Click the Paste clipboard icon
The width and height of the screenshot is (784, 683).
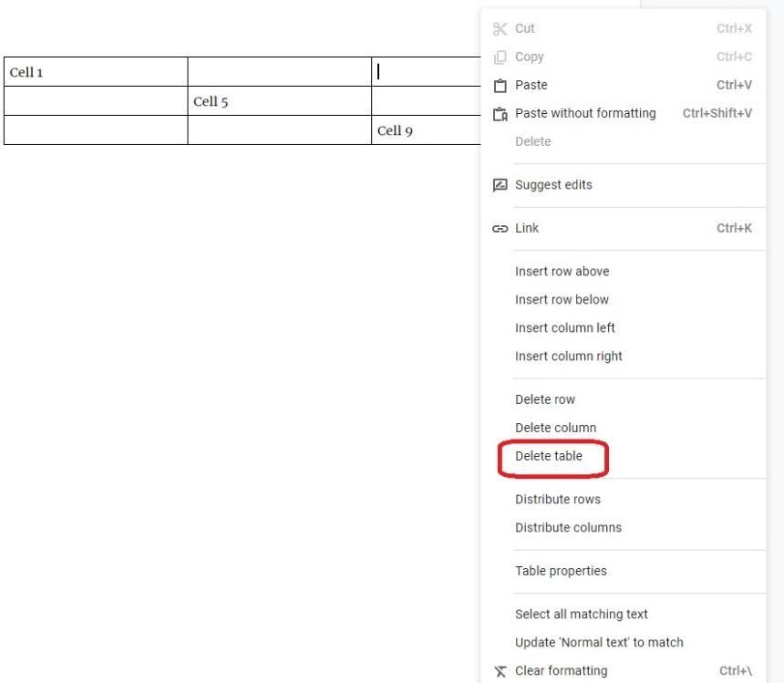[500, 86]
